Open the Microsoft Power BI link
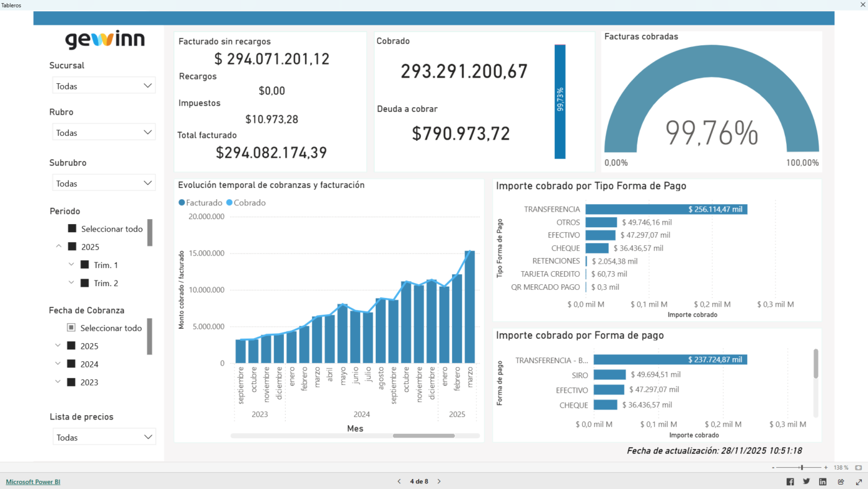The height and width of the screenshot is (489, 868). pyautogui.click(x=33, y=482)
